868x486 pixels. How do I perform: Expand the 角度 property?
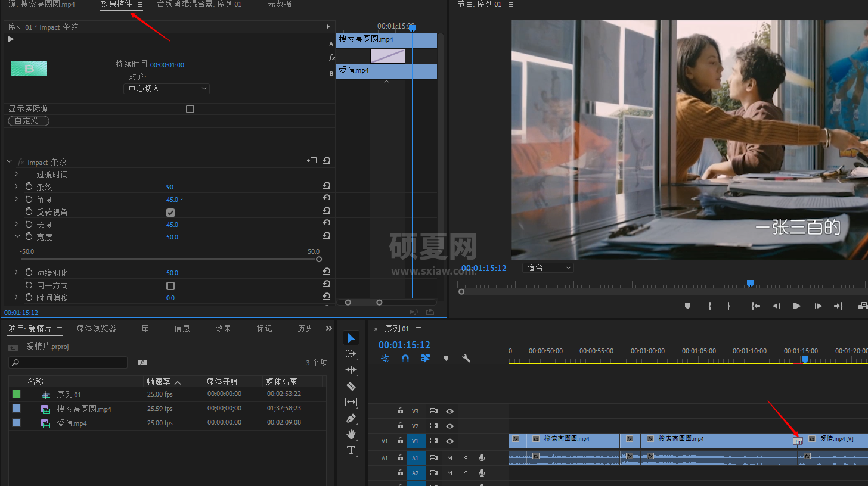pos(17,199)
